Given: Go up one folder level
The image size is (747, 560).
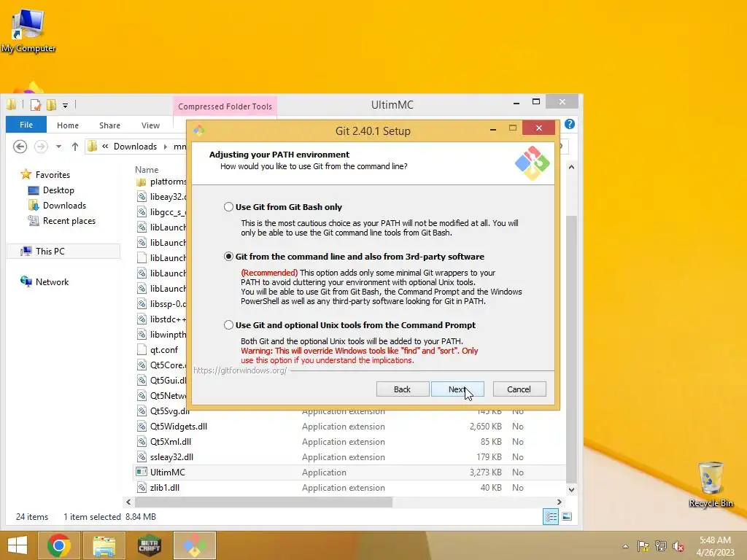Looking at the screenshot, I should [75, 146].
